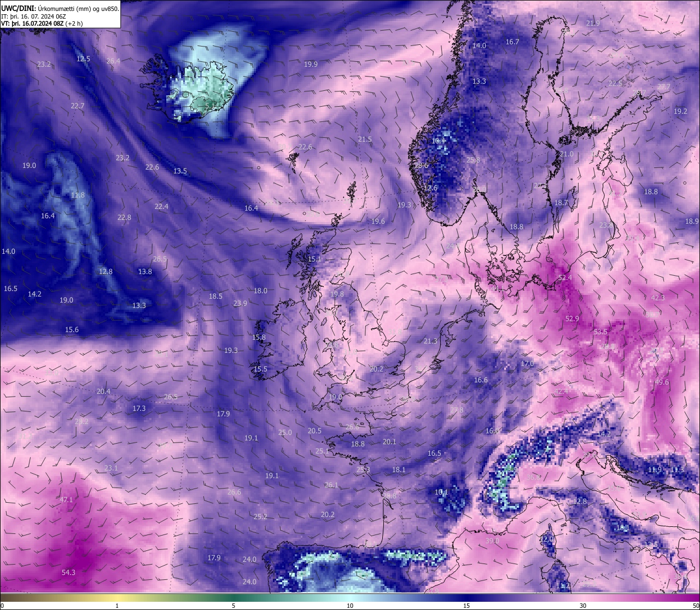The height and width of the screenshot is (610, 700).
Task: Click the UWC/DINI title text
Action: click(x=18, y=8)
